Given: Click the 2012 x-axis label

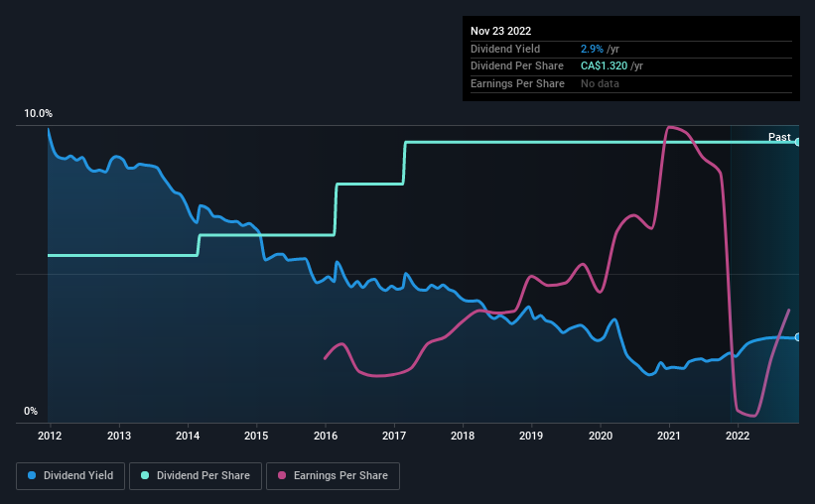Looking at the screenshot, I should (50, 436).
